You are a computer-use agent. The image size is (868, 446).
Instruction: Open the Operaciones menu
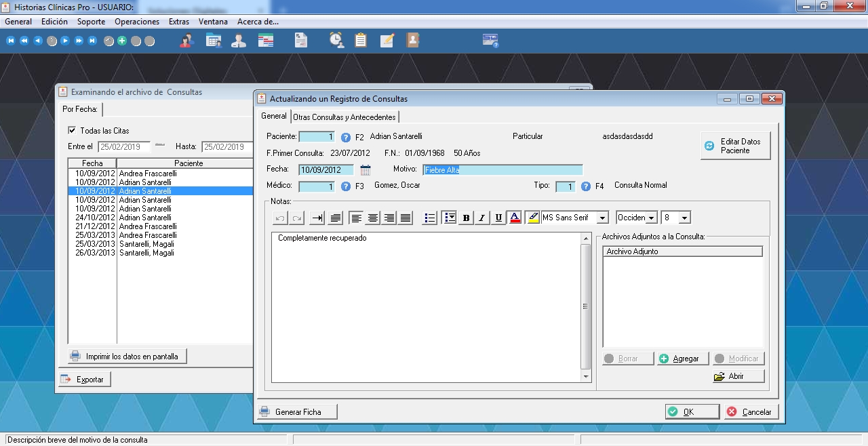137,22
